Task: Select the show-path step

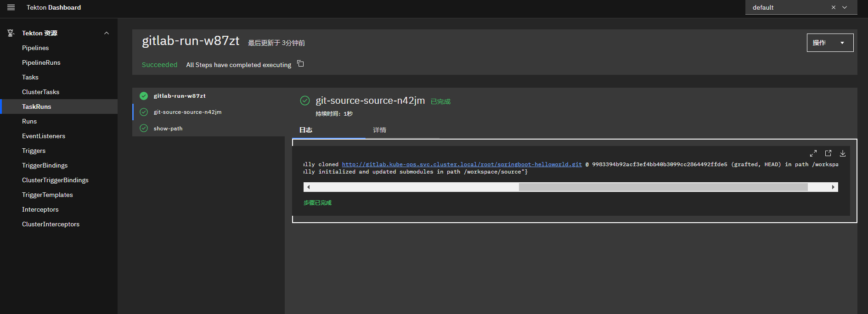Action: [168, 129]
